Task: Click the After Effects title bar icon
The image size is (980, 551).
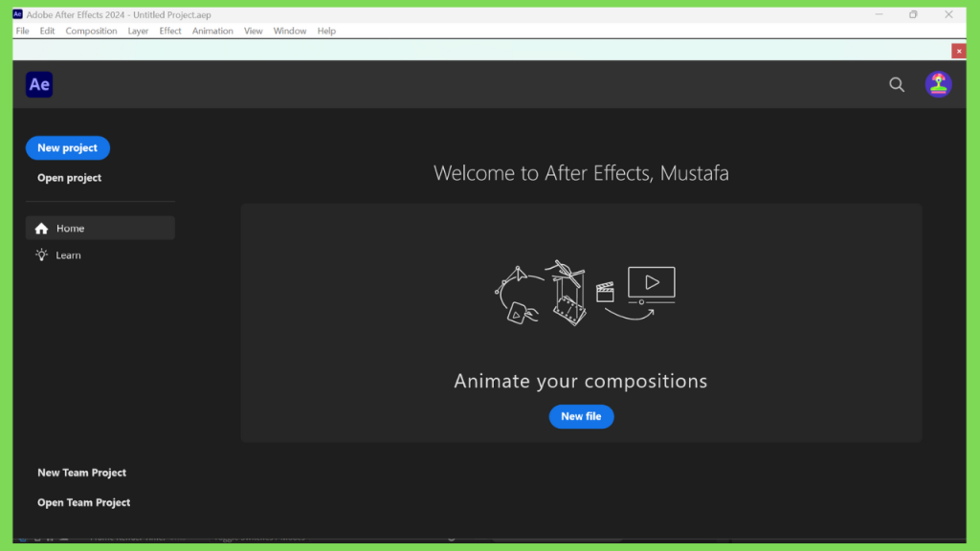Action: click(17, 14)
